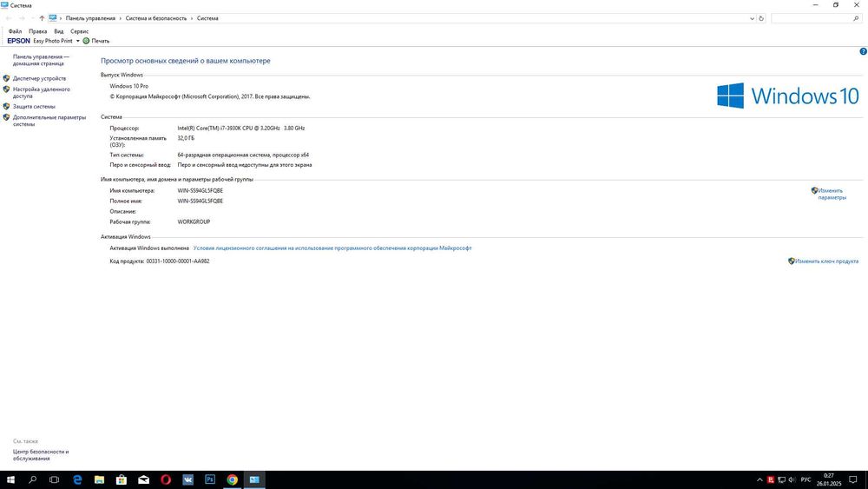Viewport: 868px width, 489px height.
Task: Click the up arrow navigation button
Action: (x=42, y=18)
